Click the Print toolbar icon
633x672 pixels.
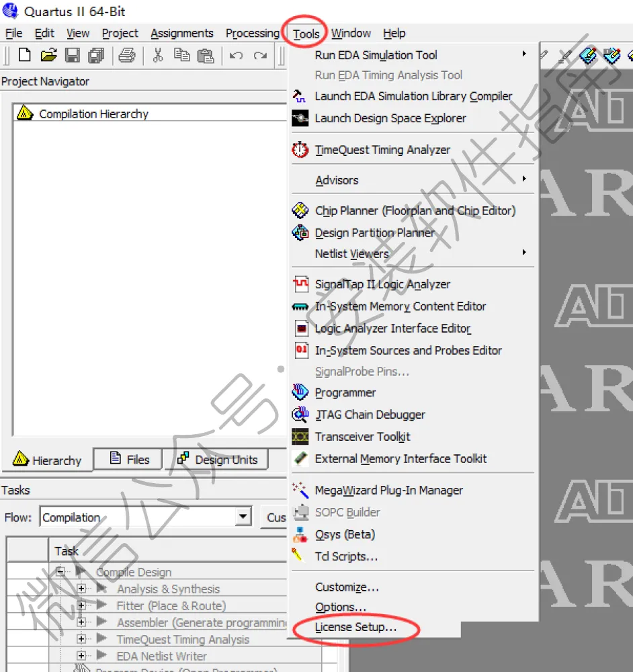click(127, 55)
